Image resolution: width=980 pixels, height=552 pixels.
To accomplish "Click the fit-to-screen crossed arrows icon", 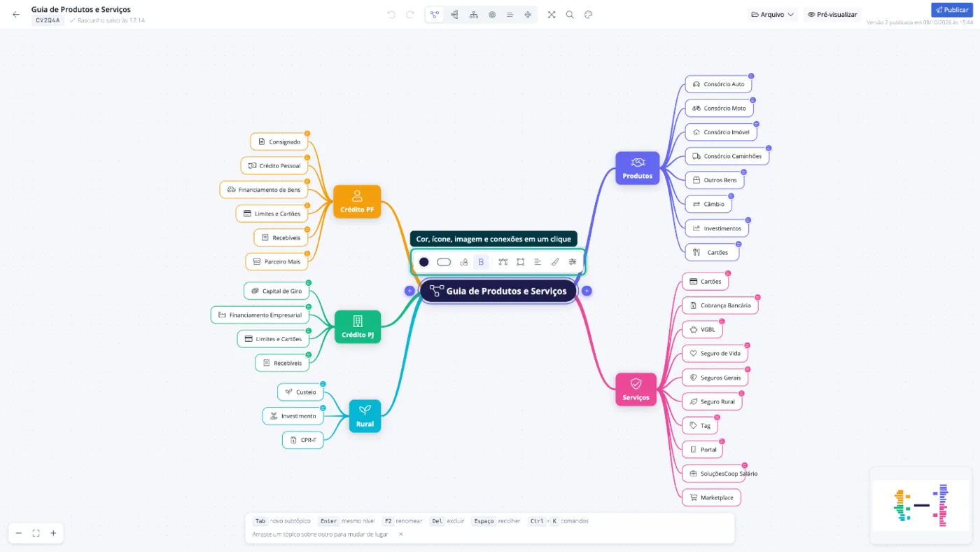I will click(552, 14).
